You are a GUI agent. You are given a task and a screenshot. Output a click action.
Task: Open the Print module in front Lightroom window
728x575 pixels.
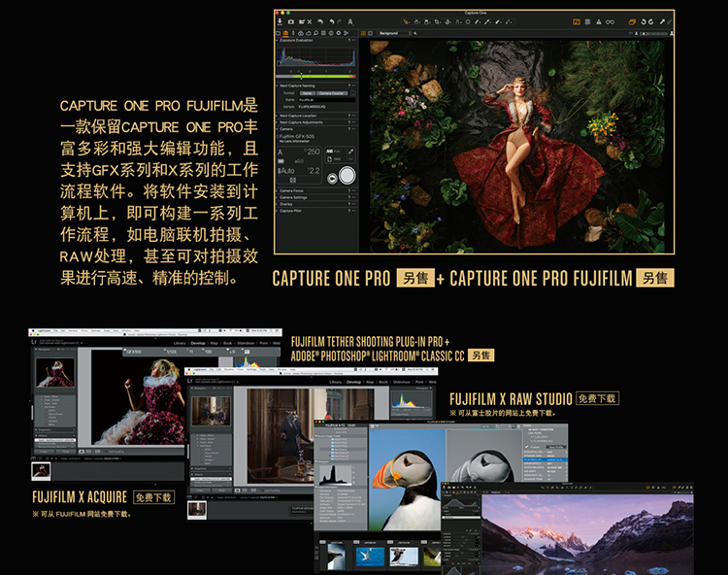tap(419, 383)
